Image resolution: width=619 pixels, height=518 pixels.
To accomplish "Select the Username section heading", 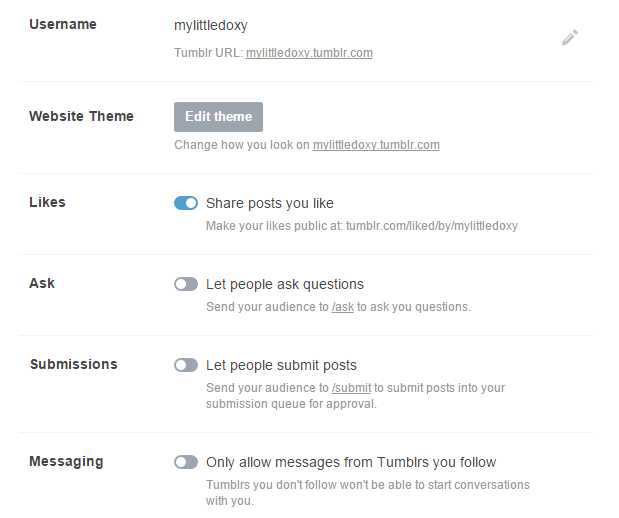I will tap(63, 24).
